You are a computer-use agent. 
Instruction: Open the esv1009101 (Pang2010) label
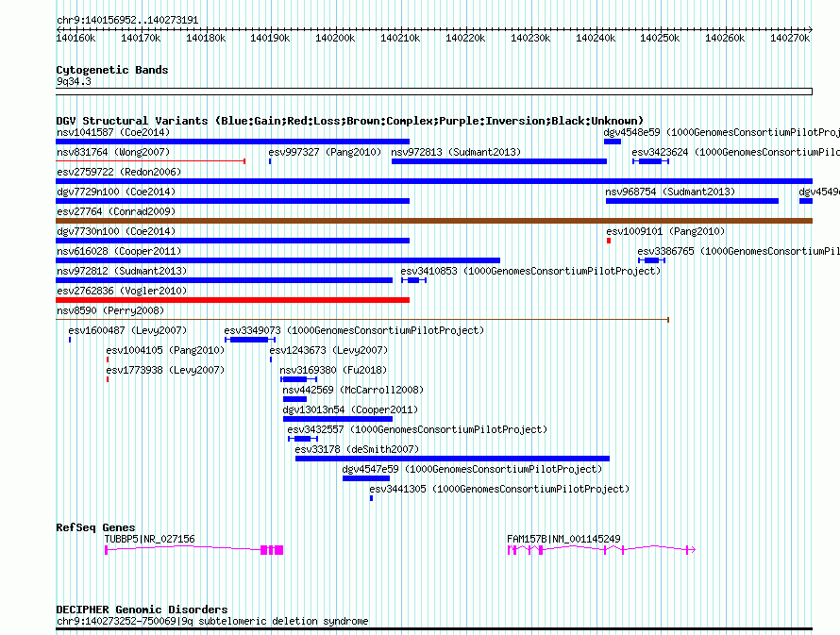pyautogui.click(x=665, y=231)
